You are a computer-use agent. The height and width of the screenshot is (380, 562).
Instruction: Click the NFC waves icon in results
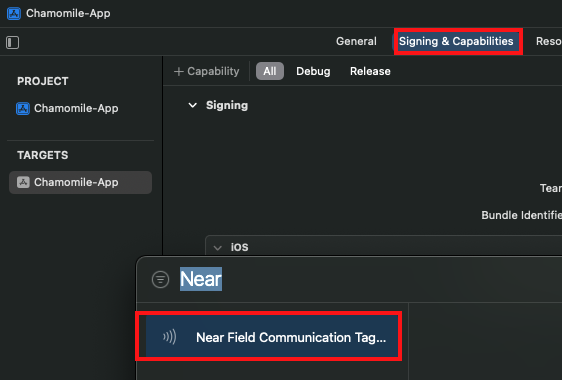coord(170,337)
